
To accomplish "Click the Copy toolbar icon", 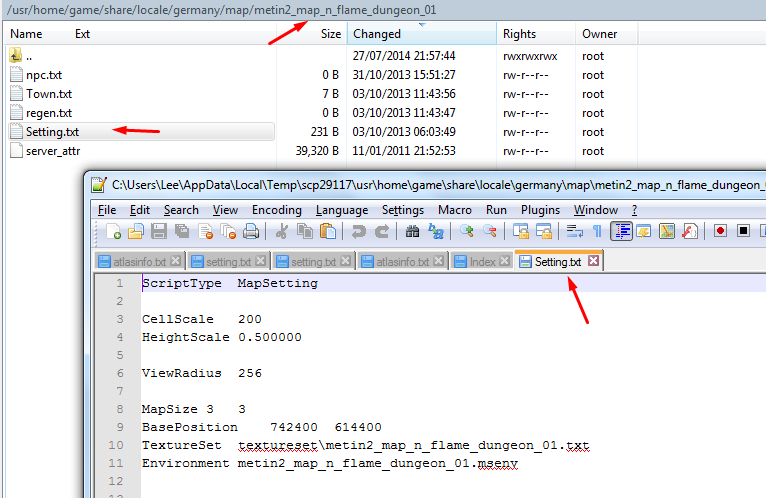I will click(305, 231).
